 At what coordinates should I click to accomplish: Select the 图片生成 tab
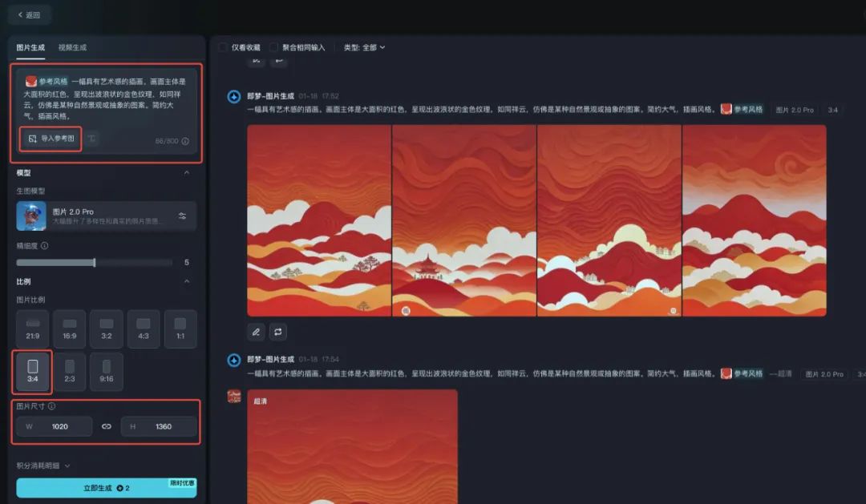[x=30, y=47]
